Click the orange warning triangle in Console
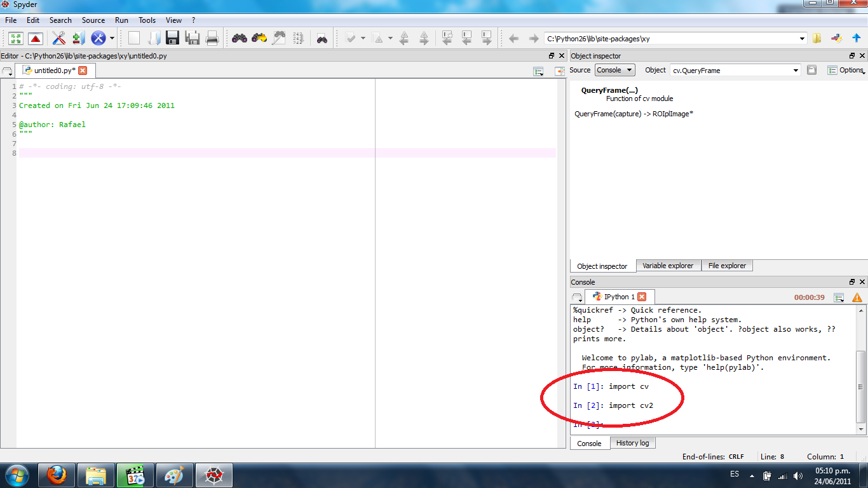The width and height of the screenshot is (868, 488). click(857, 297)
